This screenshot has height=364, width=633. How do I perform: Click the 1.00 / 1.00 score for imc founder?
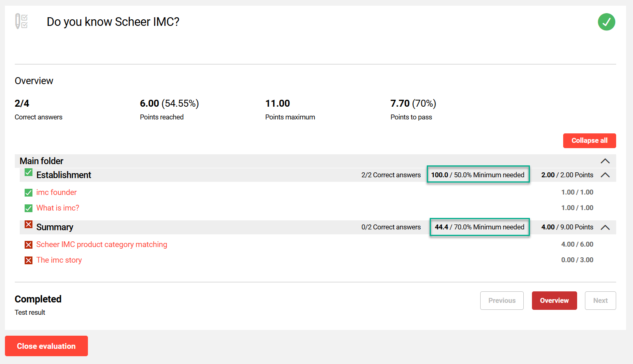(577, 192)
